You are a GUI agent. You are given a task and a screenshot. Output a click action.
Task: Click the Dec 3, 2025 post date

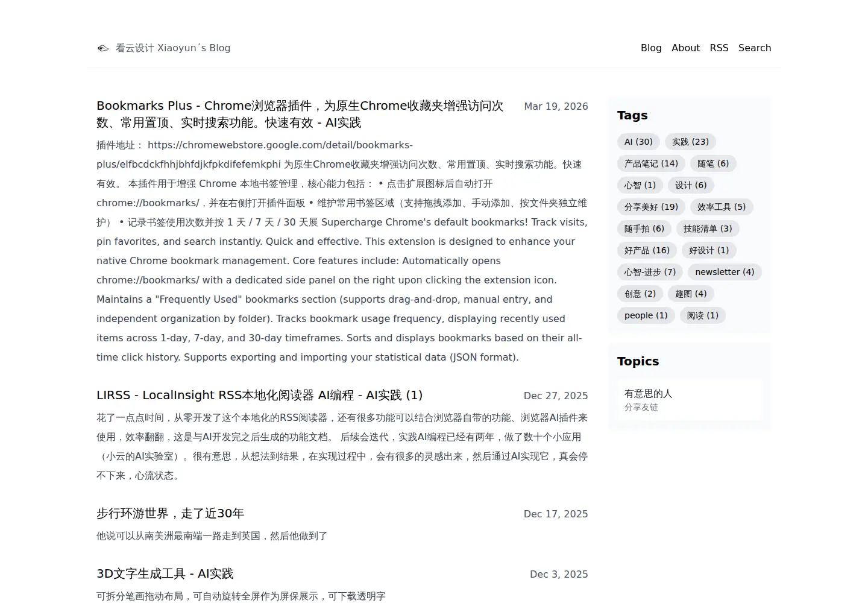[559, 574]
